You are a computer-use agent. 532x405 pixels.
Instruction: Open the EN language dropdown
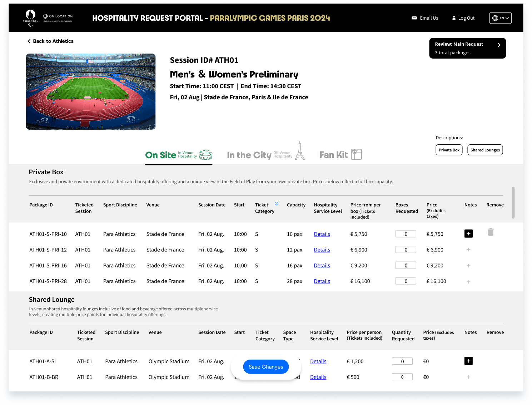(500, 18)
